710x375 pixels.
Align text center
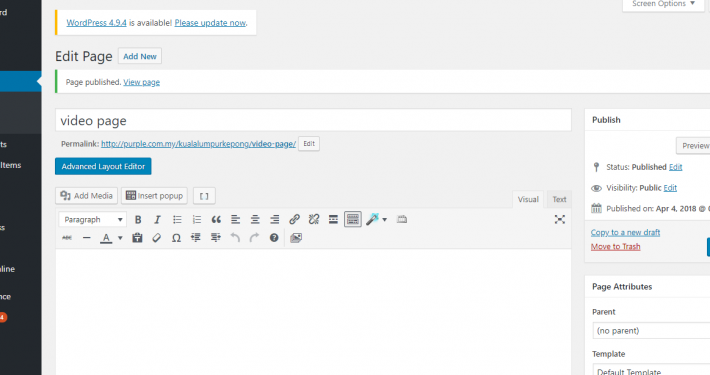pos(255,220)
